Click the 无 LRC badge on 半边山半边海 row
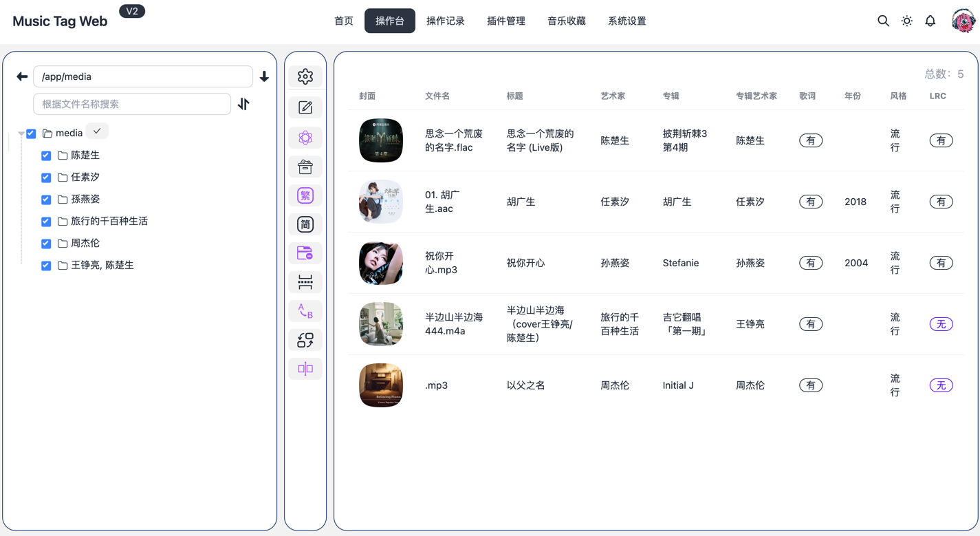 pyautogui.click(x=941, y=323)
